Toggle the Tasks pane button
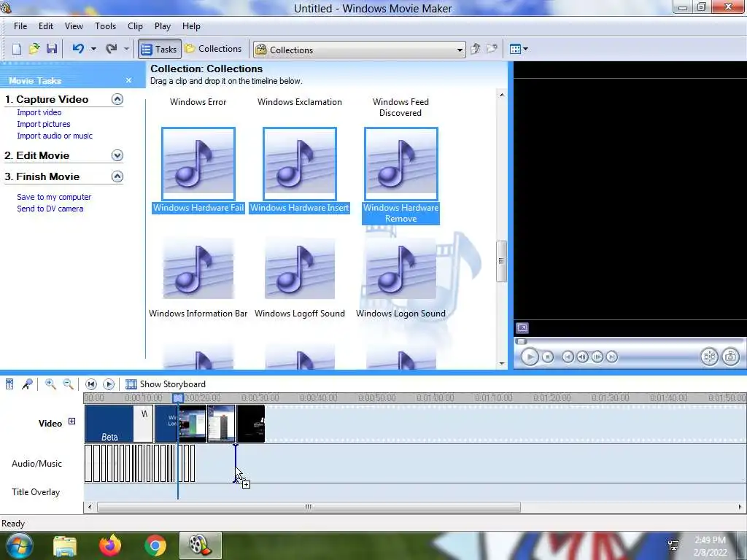 click(160, 49)
